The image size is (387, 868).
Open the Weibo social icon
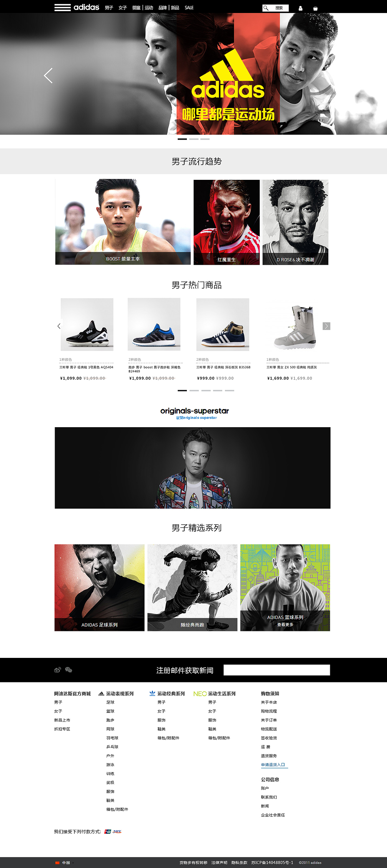[57, 670]
